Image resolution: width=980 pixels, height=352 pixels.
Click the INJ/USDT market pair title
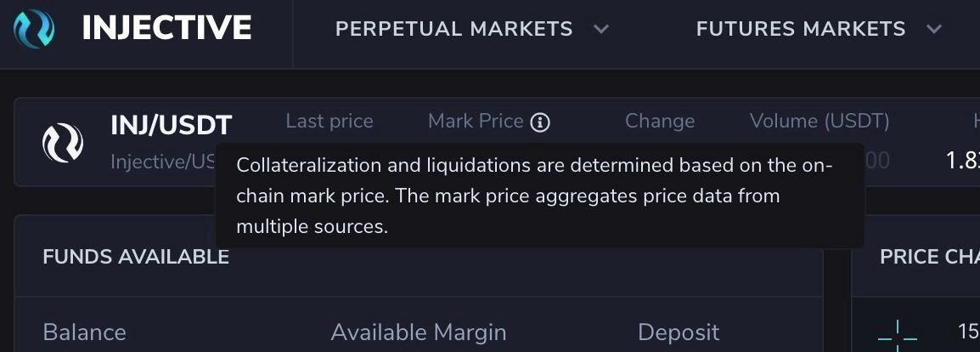(x=171, y=126)
